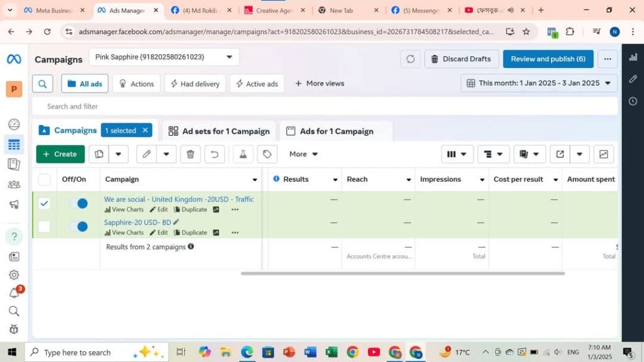Open the clock history icon in right rail

(x=633, y=101)
